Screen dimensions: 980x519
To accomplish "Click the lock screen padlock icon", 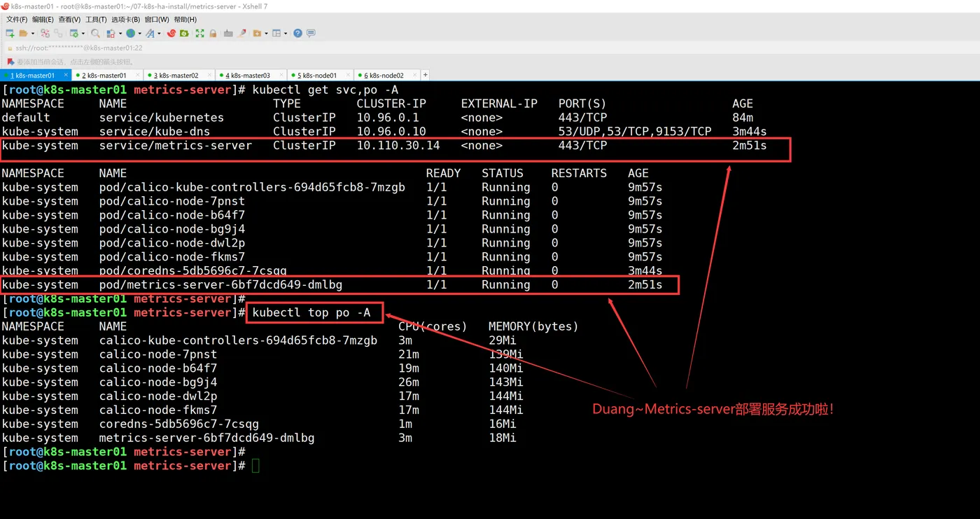I will tap(213, 34).
